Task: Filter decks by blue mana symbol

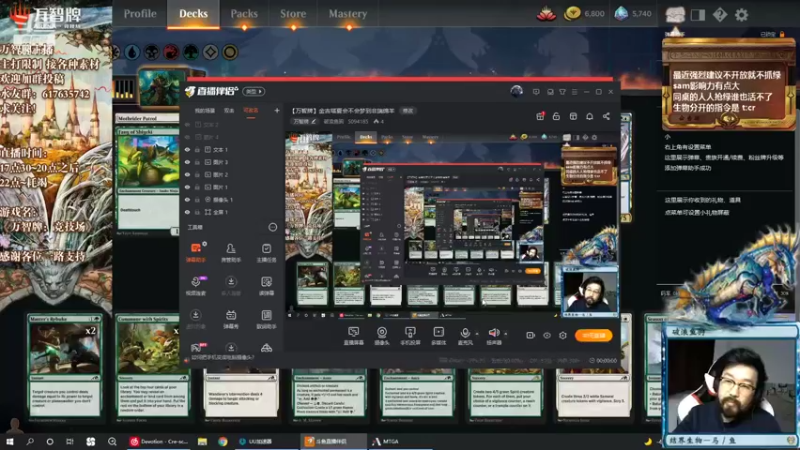Action: click(x=133, y=52)
